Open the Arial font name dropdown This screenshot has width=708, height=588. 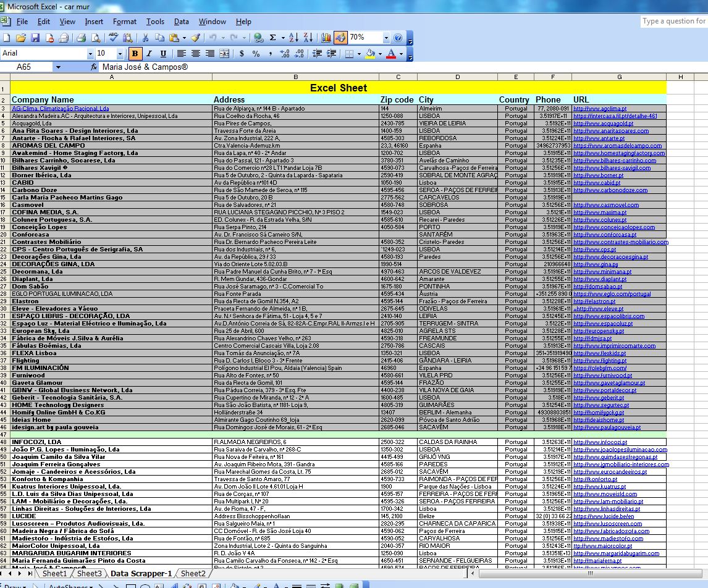coord(90,54)
